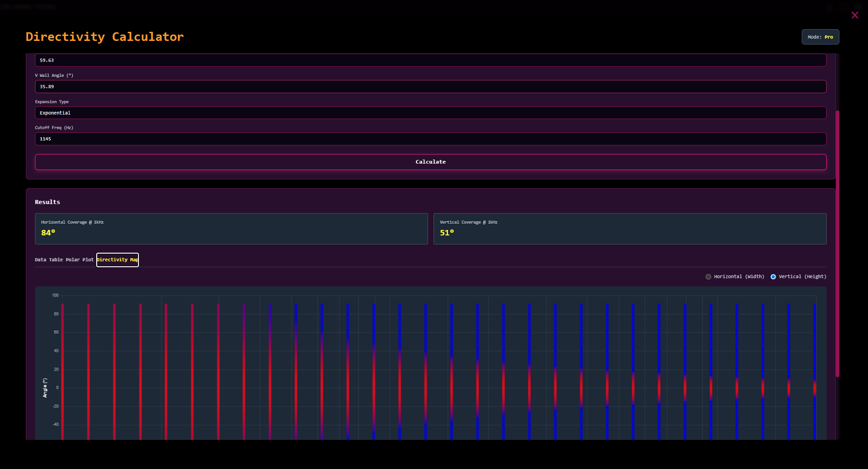The width and height of the screenshot is (868, 469).
Task: Switch to the Polar Plot tab
Action: [79, 260]
